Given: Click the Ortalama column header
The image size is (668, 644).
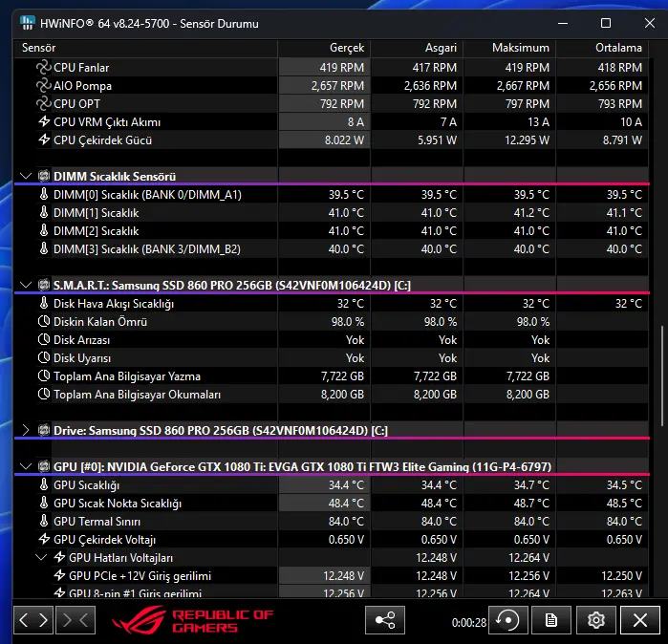Looking at the screenshot, I should coord(602,48).
